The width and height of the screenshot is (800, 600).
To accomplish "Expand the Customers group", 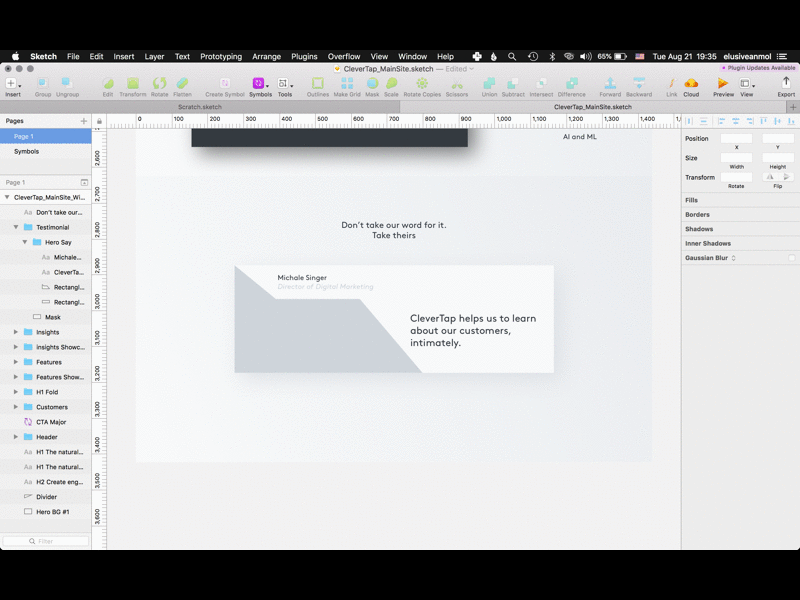I will [x=16, y=407].
